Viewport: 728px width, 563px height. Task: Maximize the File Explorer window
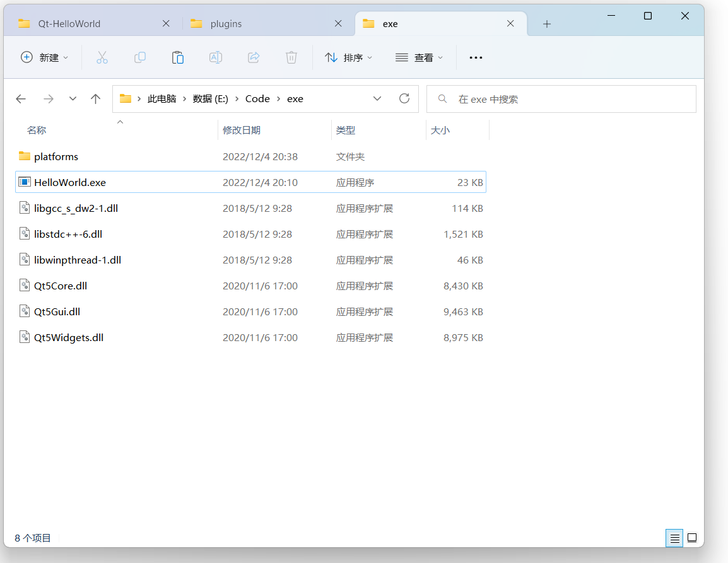(648, 16)
